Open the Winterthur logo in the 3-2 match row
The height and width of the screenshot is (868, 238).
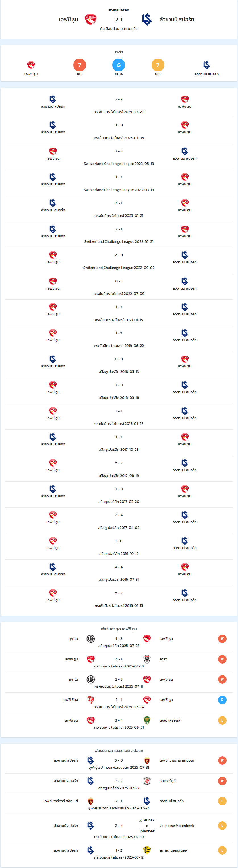[147, 781]
